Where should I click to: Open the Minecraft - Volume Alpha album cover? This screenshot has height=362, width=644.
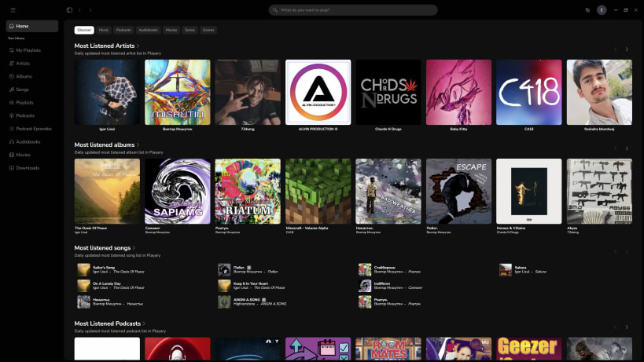click(318, 191)
